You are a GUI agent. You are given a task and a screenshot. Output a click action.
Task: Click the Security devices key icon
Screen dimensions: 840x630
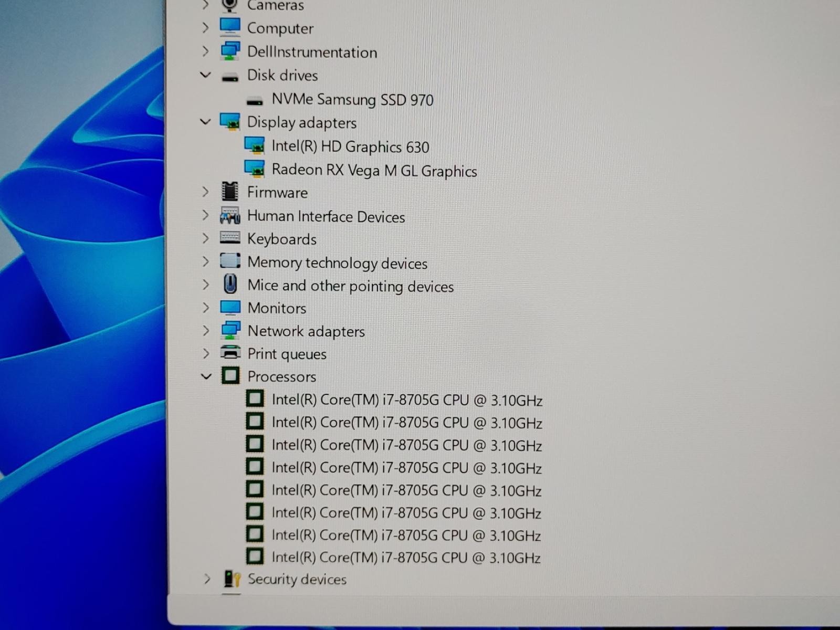232,579
